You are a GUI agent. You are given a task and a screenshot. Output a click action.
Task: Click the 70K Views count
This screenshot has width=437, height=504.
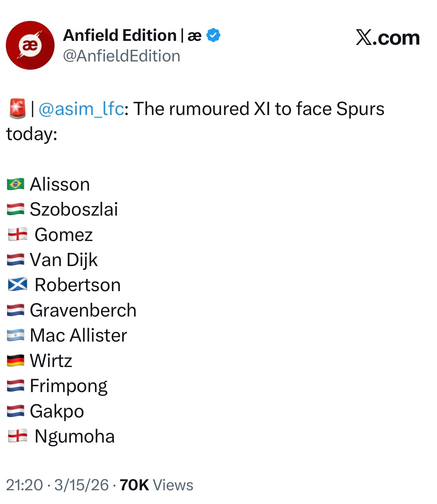(156, 485)
